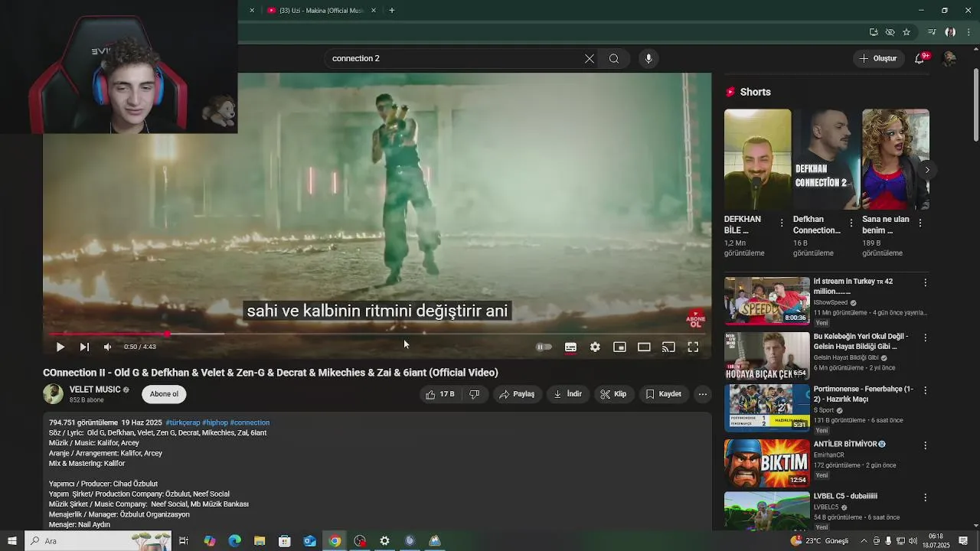Open the VELET MUSIC channel name
Image resolution: width=980 pixels, height=551 pixels.
(95, 390)
